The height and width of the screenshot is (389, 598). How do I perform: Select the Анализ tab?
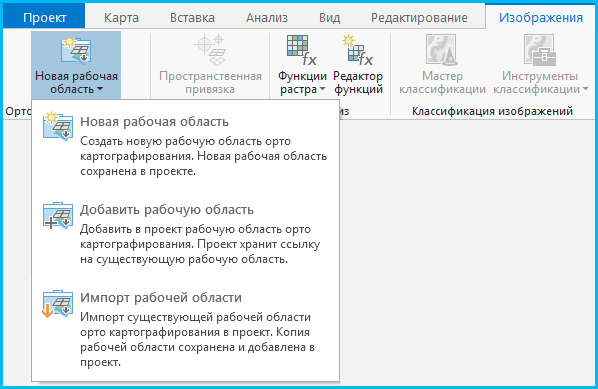(x=267, y=18)
